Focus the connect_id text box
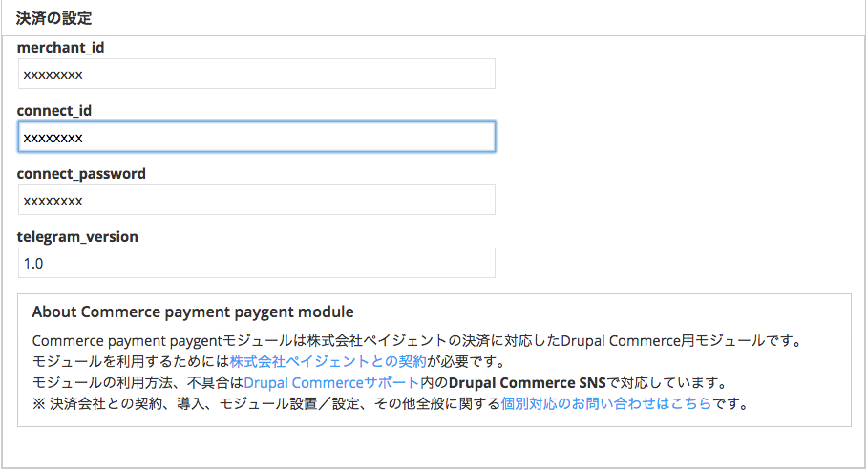This screenshot has height=474, width=868. click(x=256, y=137)
